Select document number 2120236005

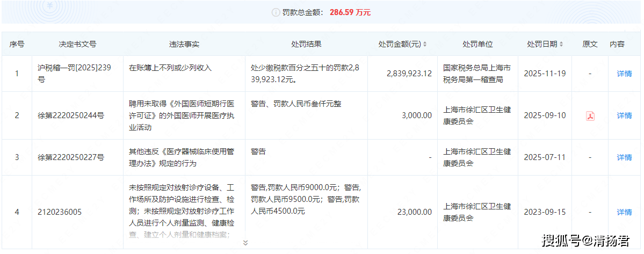pos(59,212)
